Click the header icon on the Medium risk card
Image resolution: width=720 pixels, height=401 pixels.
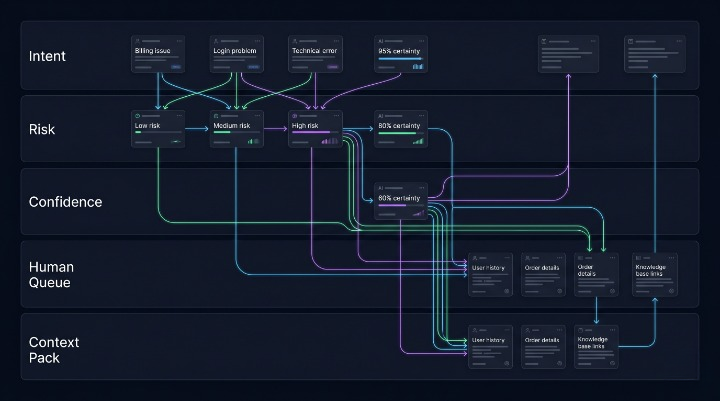tap(216, 116)
